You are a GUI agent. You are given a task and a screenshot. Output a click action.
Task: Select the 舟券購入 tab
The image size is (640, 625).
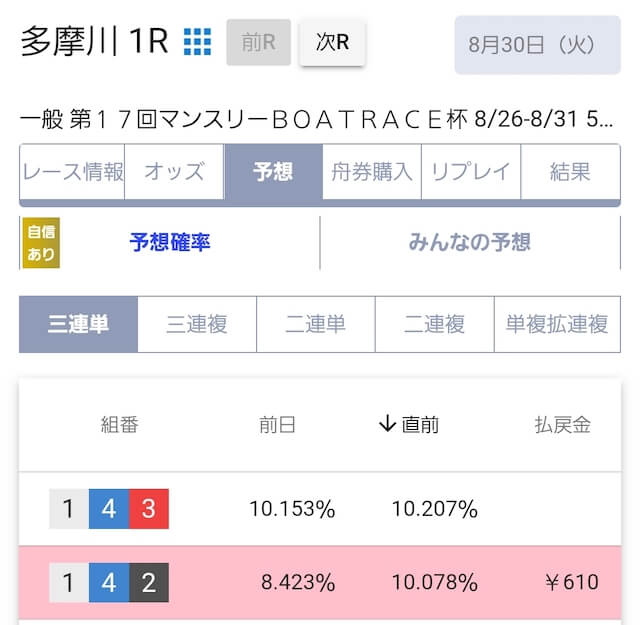point(372,172)
